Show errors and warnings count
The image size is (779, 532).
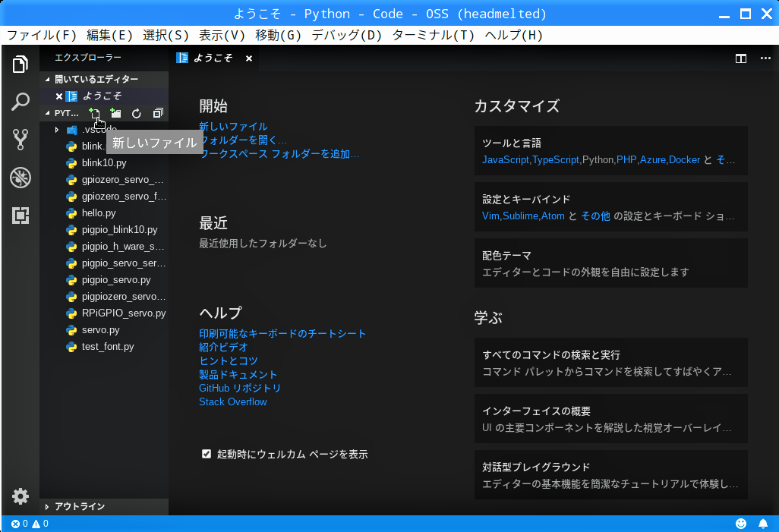30,524
